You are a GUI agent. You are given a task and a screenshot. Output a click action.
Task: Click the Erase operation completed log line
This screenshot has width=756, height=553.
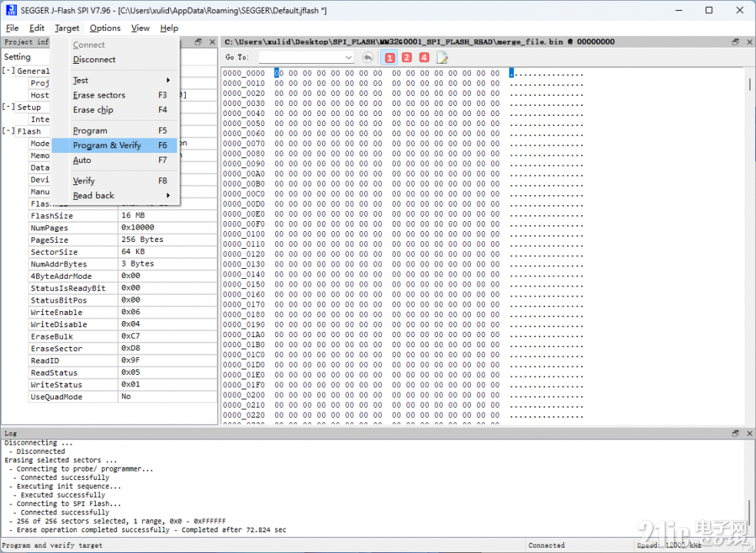tap(149, 530)
